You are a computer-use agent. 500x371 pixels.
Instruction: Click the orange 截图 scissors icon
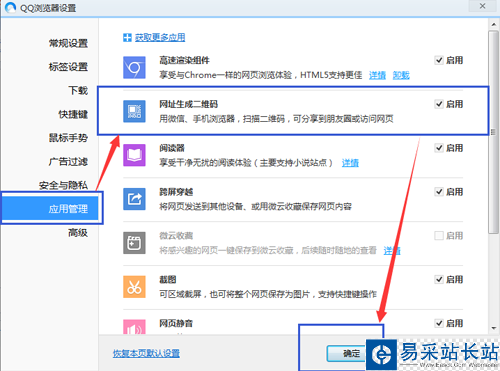pyautogui.click(x=134, y=287)
